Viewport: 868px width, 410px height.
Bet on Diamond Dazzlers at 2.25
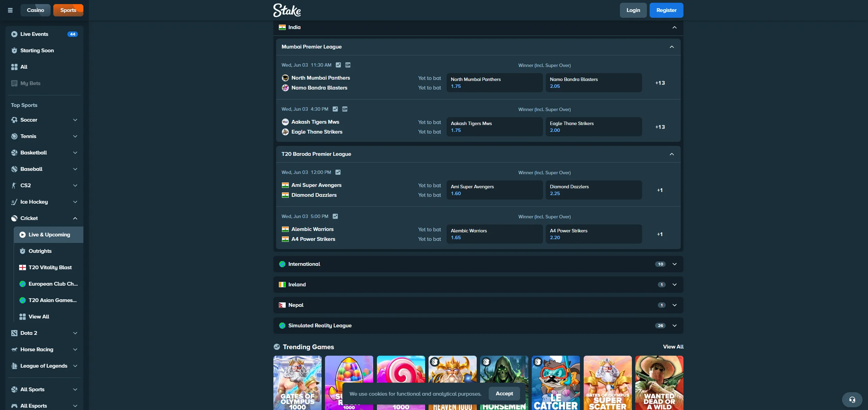point(594,190)
